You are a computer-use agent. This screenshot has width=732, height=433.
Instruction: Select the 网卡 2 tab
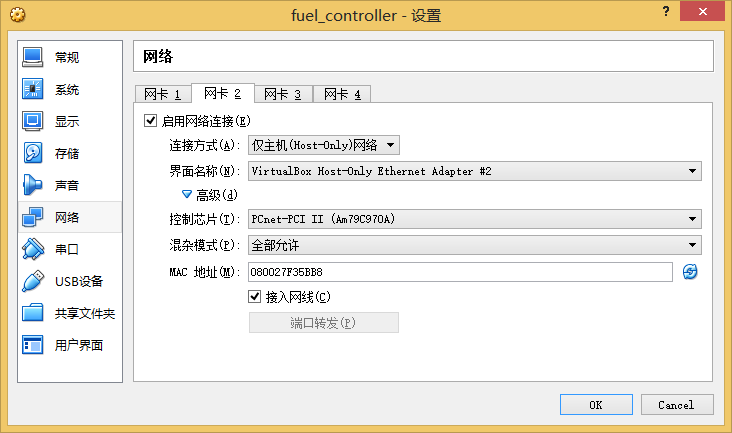point(223,93)
